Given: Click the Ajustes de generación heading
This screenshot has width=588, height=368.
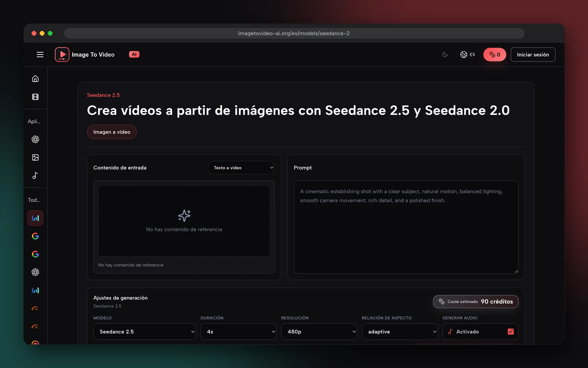Looking at the screenshot, I should [121, 298].
